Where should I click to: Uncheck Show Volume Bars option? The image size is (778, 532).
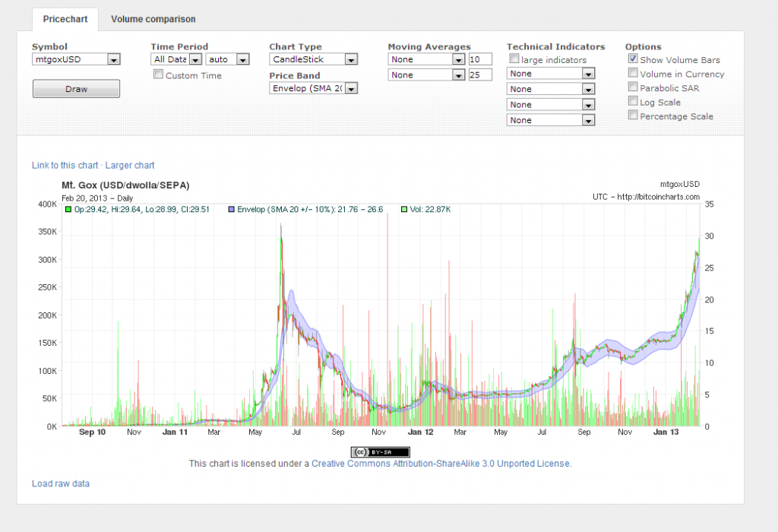(x=633, y=59)
